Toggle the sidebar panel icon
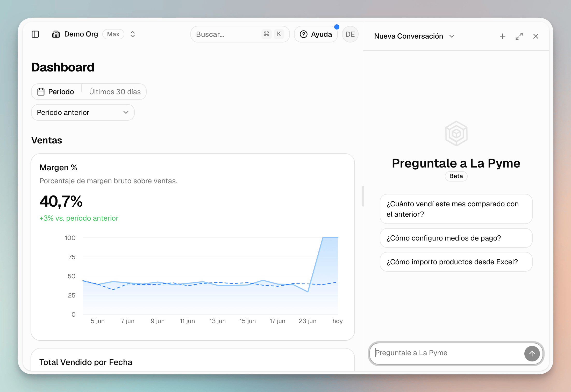Image resolution: width=571 pixels, height=392 pixels. [35, 34]
